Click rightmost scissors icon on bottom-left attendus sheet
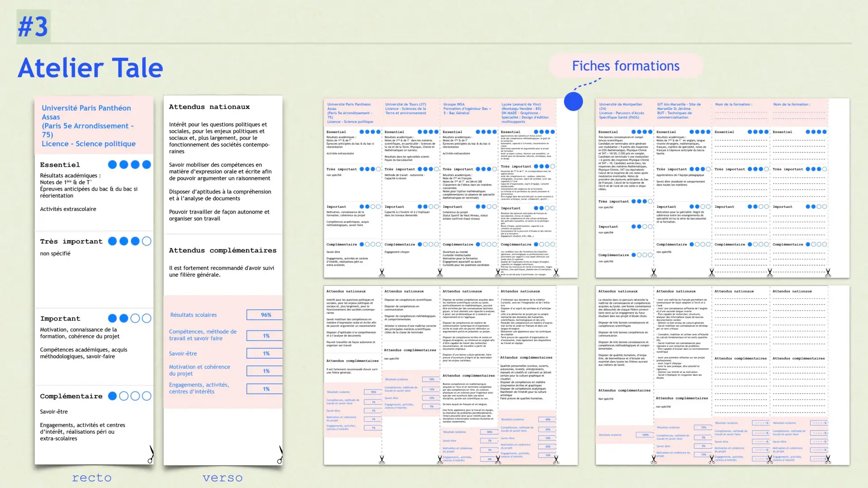The image size is (868, 488). tap(556, 460)
